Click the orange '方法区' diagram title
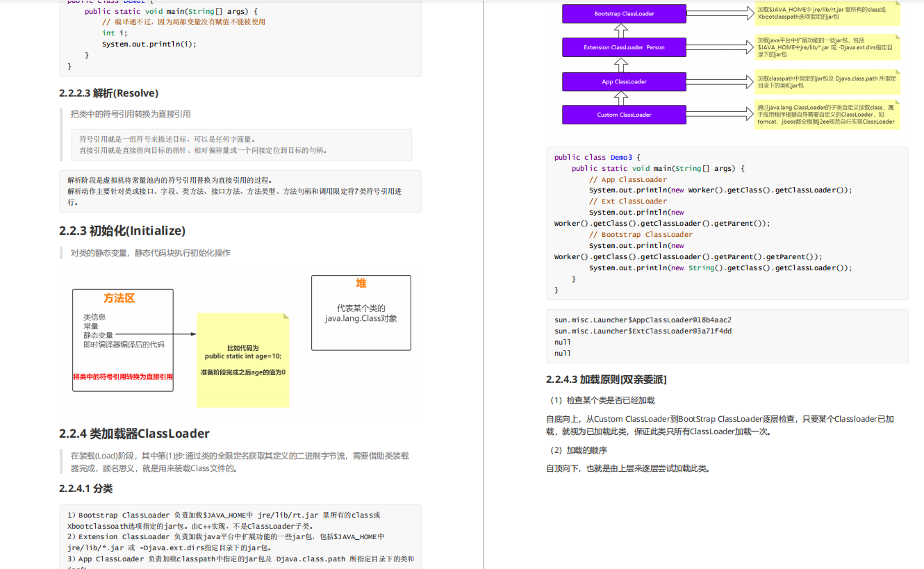The width and height of the screenshot is (924, 569). [119, 298]
